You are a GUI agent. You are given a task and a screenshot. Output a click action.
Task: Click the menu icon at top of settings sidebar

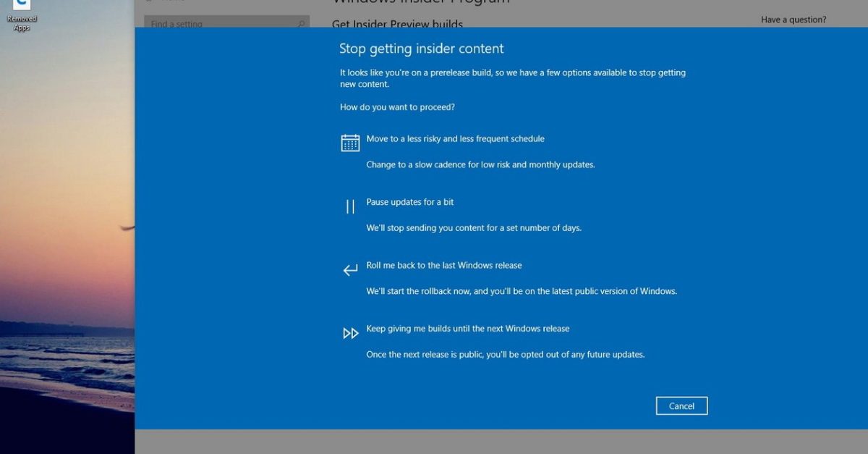point(150,1)
